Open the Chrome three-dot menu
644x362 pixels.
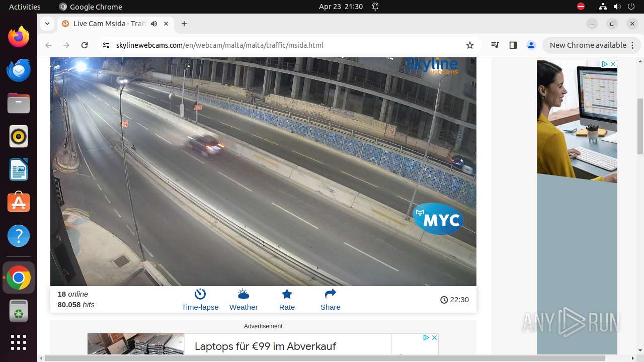tap(632, 45)
